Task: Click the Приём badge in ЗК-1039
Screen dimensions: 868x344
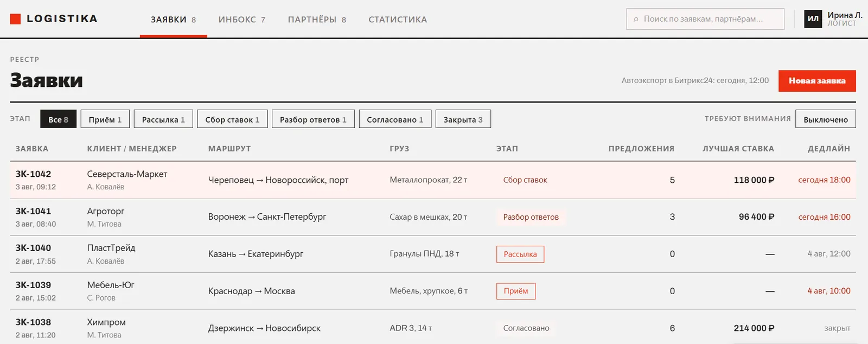Action: pyautogui.click(x=516, y=291)
